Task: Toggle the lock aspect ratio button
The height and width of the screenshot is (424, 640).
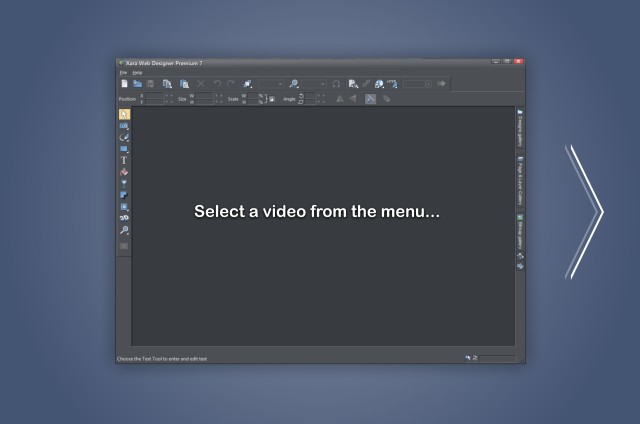Action: pyautogui.click(x=271, y=99)
